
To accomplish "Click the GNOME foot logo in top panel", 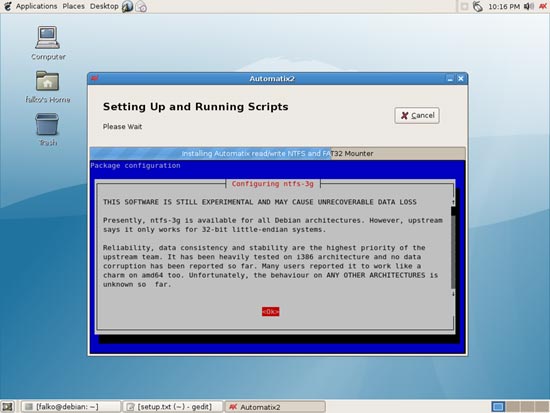I will [7, 6].
